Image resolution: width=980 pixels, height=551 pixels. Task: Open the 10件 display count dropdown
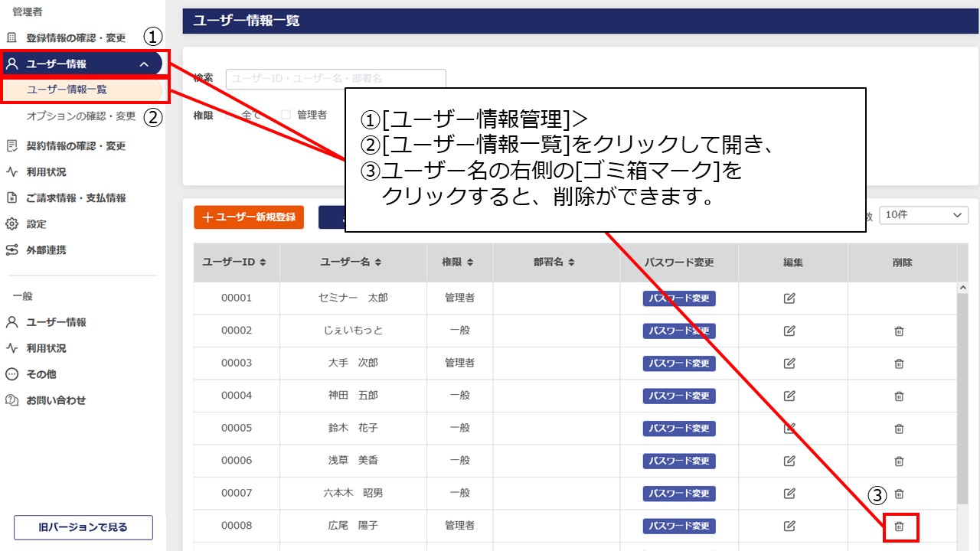coord(923,216)
